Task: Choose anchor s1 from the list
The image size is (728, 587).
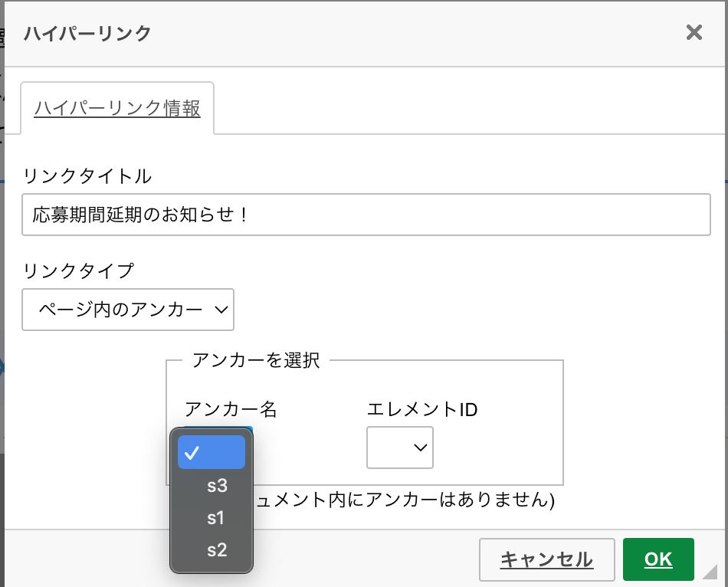Action: coord(215,518)
